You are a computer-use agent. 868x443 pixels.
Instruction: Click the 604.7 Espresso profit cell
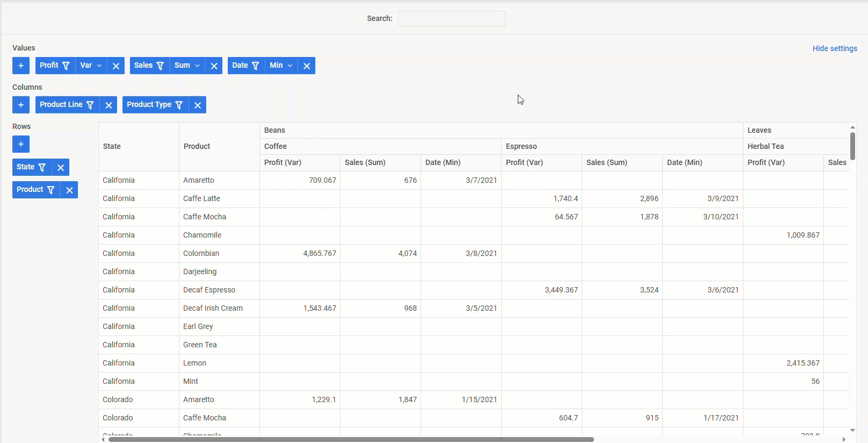[541, 418]
